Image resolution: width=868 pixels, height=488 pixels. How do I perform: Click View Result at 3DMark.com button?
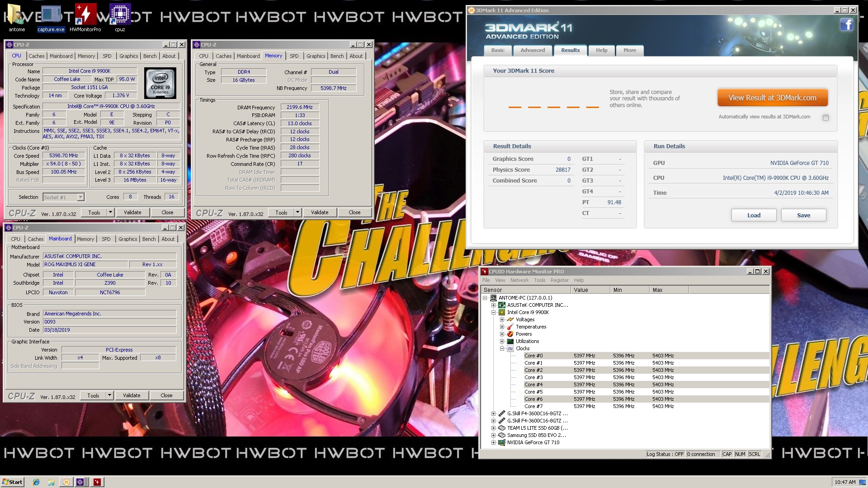(x=772, y=98)
